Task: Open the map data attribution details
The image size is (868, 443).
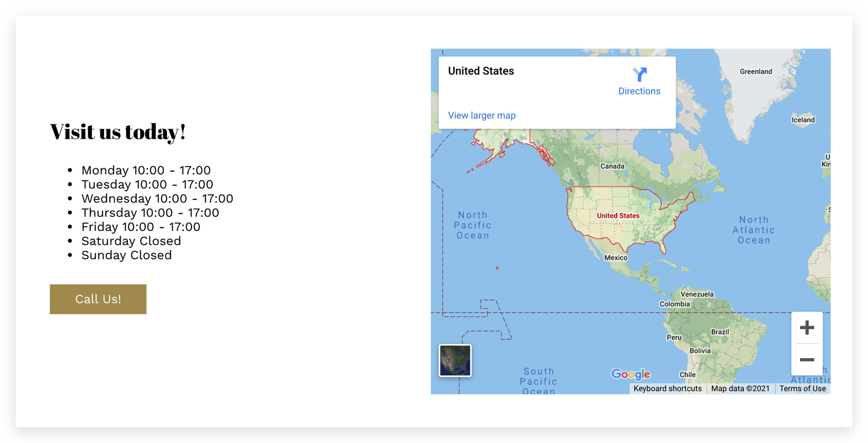Action: click(741, 388)
